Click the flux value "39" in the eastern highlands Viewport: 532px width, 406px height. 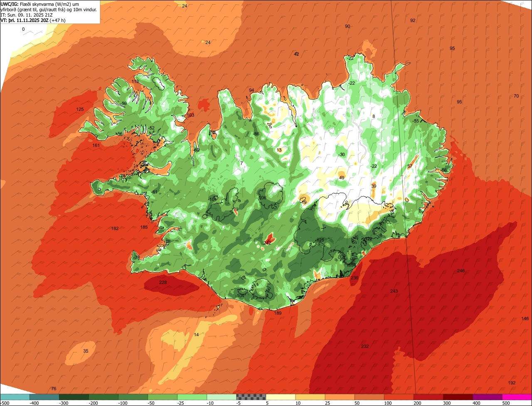(374, 186)
